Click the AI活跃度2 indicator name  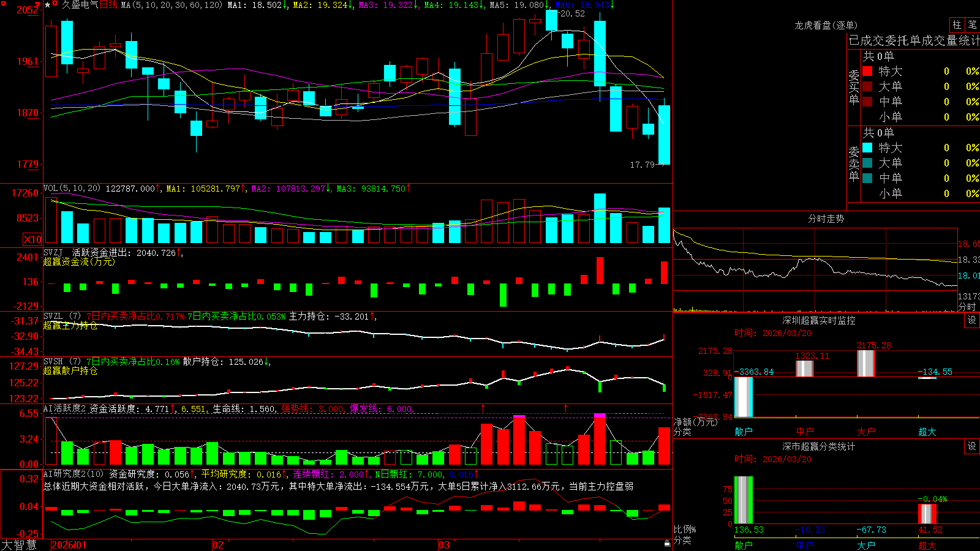point(65,408)
